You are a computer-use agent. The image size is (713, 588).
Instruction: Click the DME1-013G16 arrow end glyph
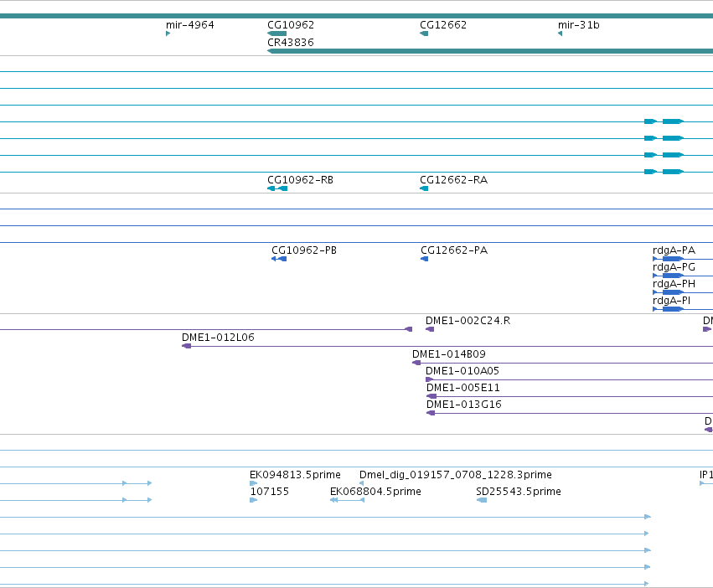tap(431, 413)
